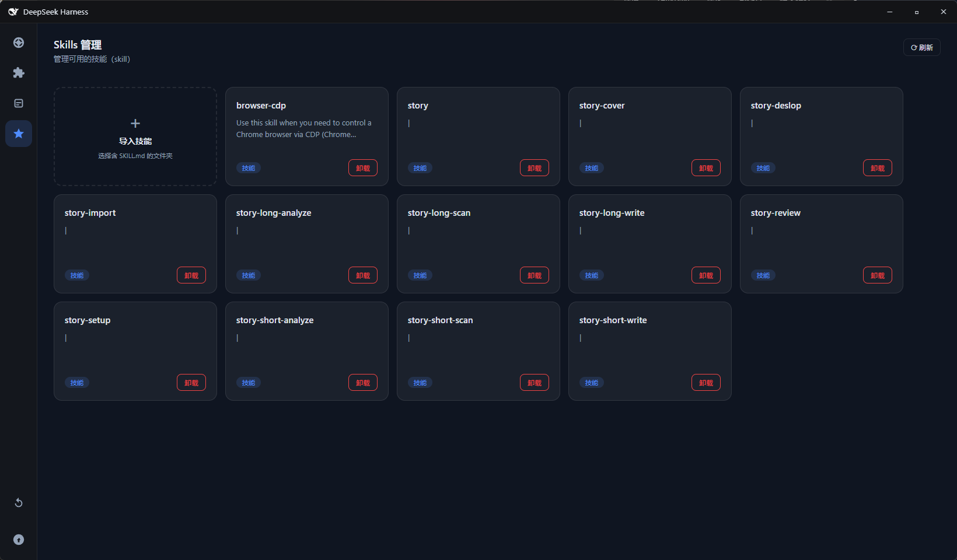Uninstall the browser-cdp skill
Image resolution: width=957 pixels, height=560 pixels.
(x=363, y=168)
